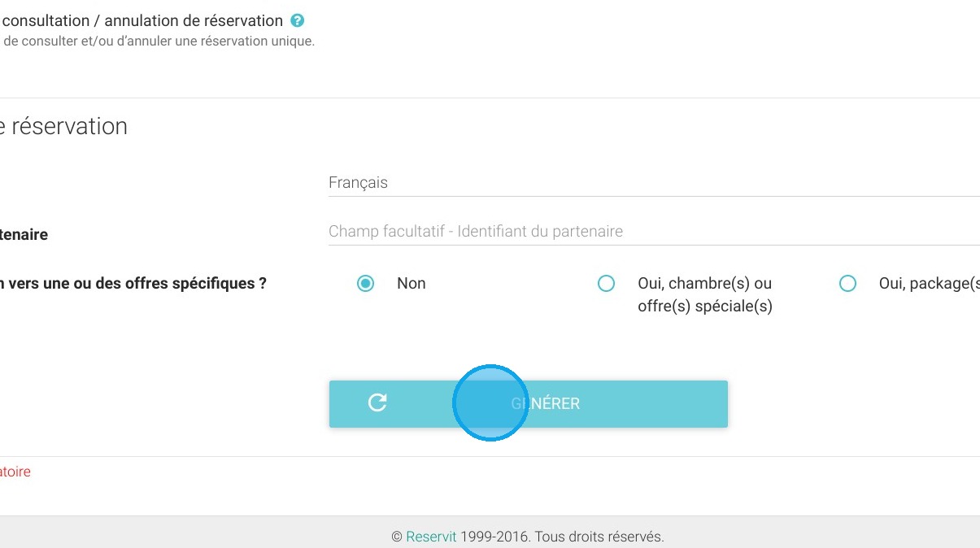Click the 'Oui, package(s' label text
The width and height of the screenshot is (980, 548).
pos(930,284)
